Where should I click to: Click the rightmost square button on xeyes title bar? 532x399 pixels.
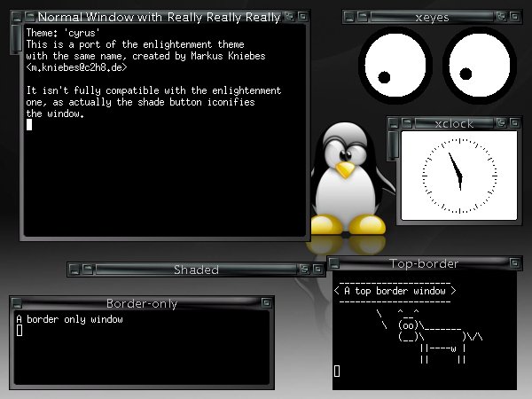[514, 17]
